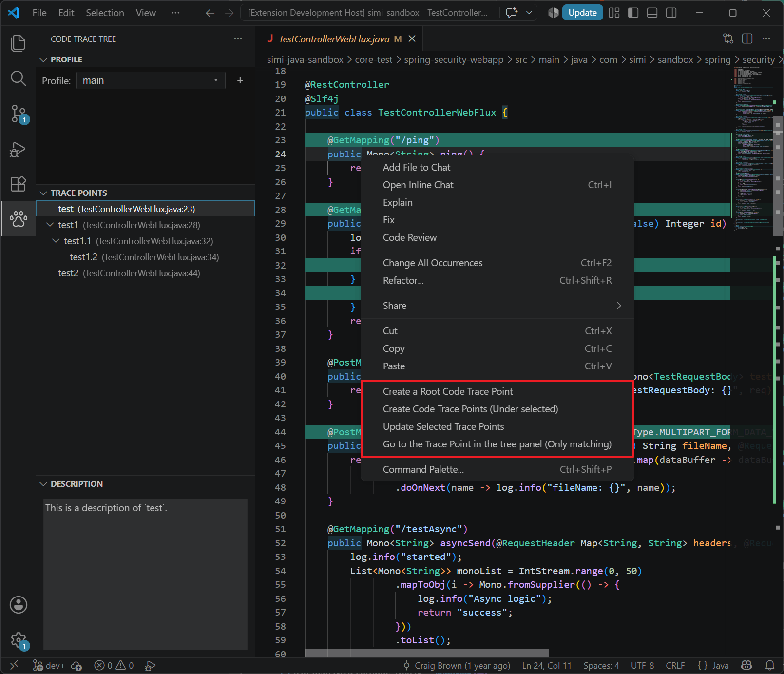Open the notifications bell
The width and height of the screenshot is (784, 674).
pyautogui.click(x=770, y=665)
